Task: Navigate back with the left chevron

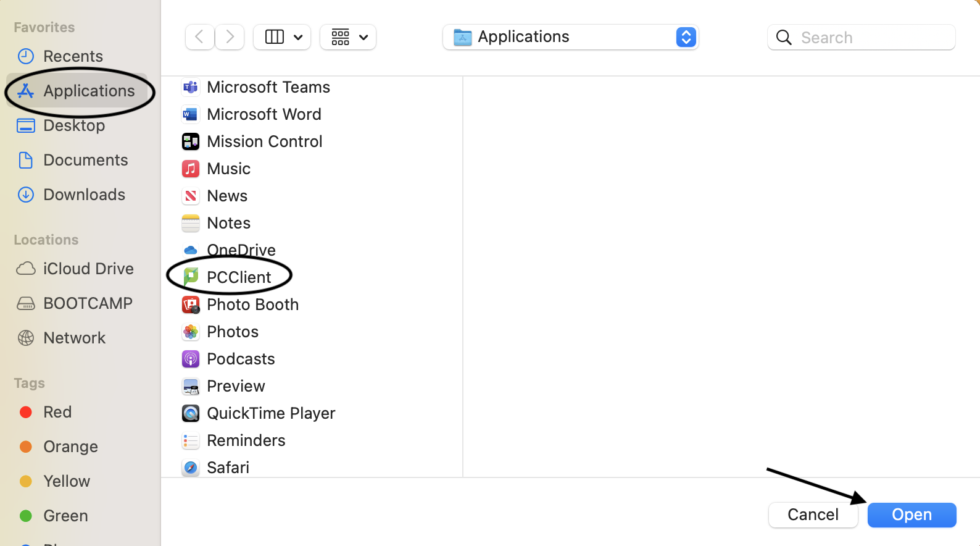Action: coord(200,37)
